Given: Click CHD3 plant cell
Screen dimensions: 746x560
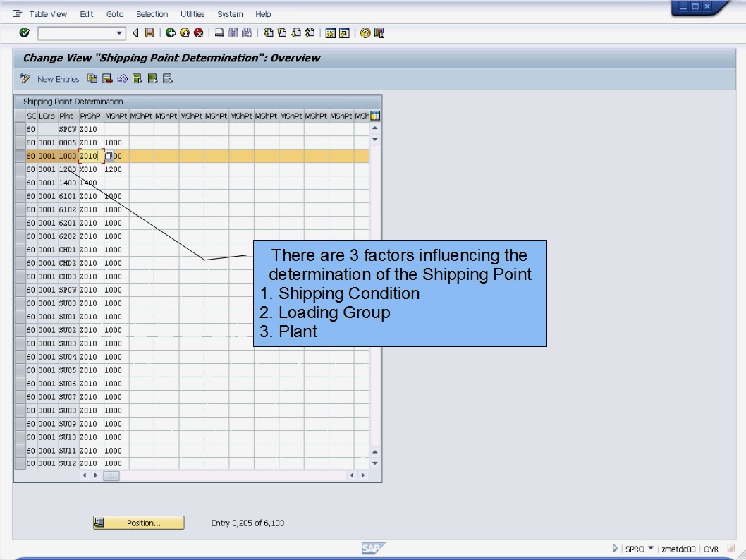Looking at the screenshot, I should (68, 276).
